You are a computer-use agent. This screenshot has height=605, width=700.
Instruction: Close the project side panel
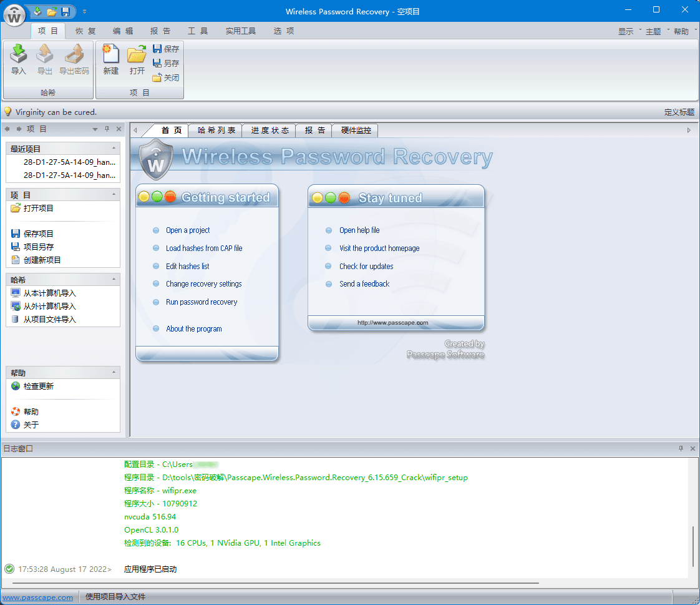(119, 129)
